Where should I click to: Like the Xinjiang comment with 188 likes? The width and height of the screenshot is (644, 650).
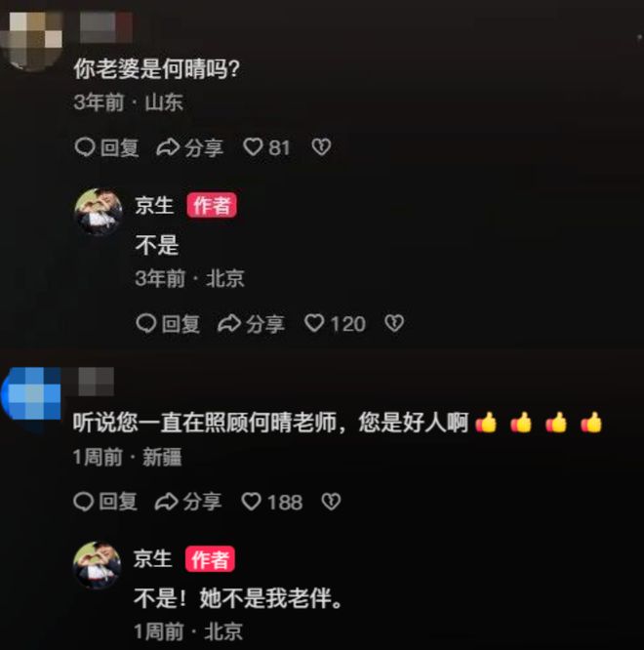pos(272,502)
